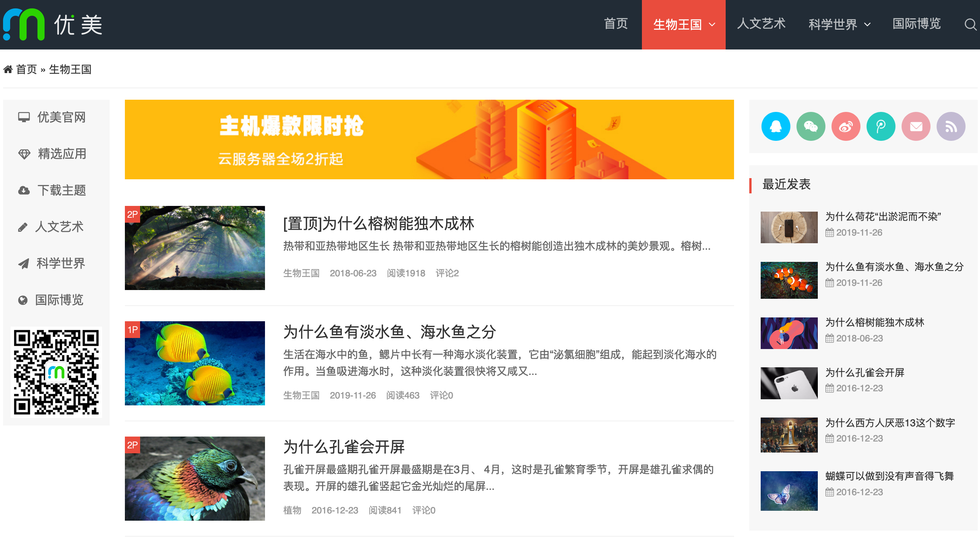This screenshot has height=542, width=980.
Task: Click 生物王国 in the breadcrumb
Action: point(70,69)
